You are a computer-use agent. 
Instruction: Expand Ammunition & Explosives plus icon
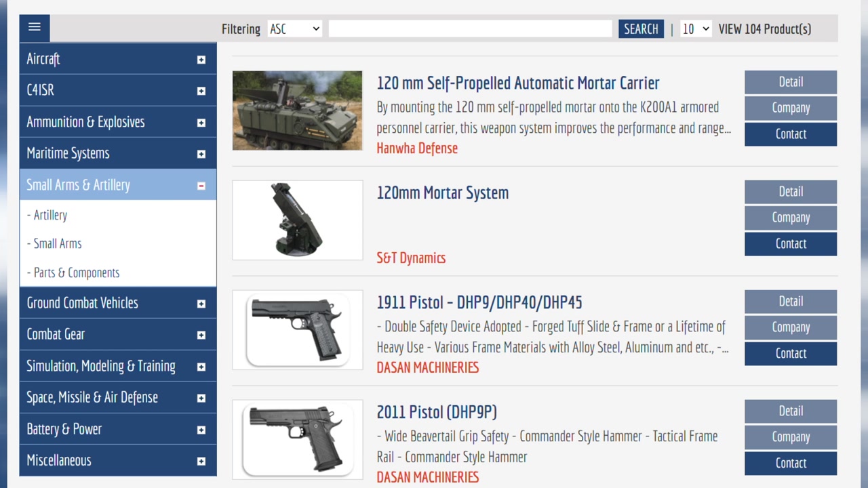point(201,123)
